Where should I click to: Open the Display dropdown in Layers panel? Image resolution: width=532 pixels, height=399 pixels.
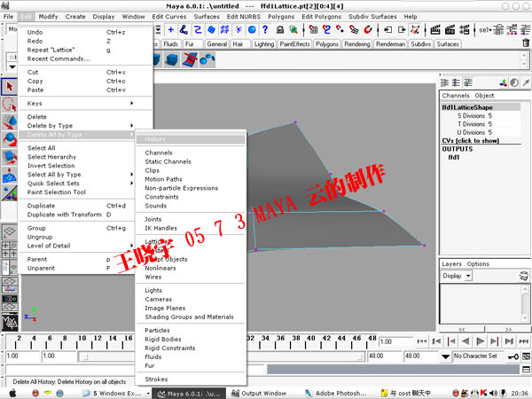click(457, 276)
